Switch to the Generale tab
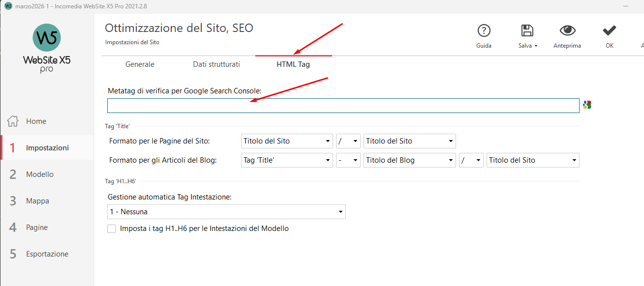Viewport: 644px width, 286px height. [x=140, y=64]
